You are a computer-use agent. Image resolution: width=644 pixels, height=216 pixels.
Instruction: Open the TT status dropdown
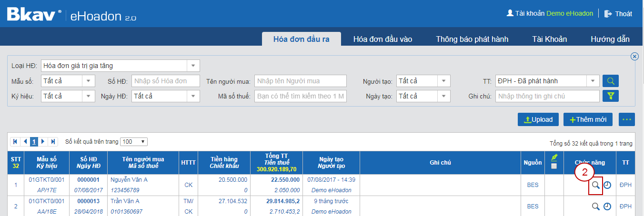coord(593,81)
